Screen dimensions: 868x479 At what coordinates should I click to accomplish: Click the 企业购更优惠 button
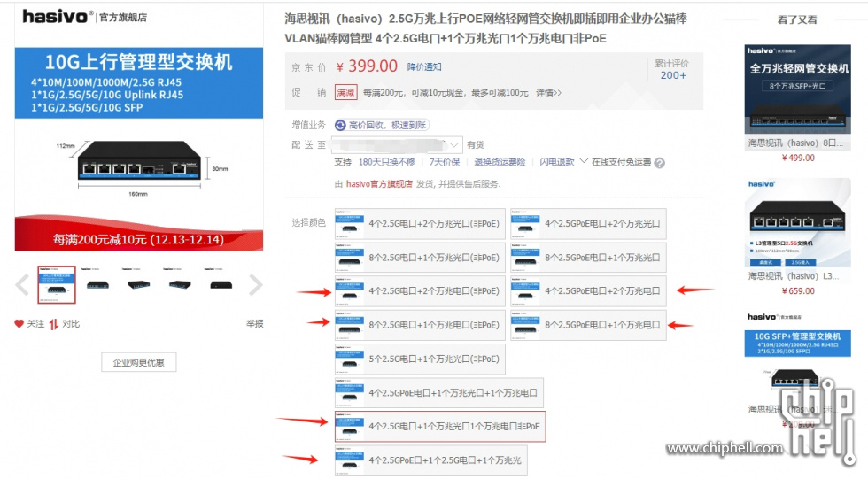[139, 362]
